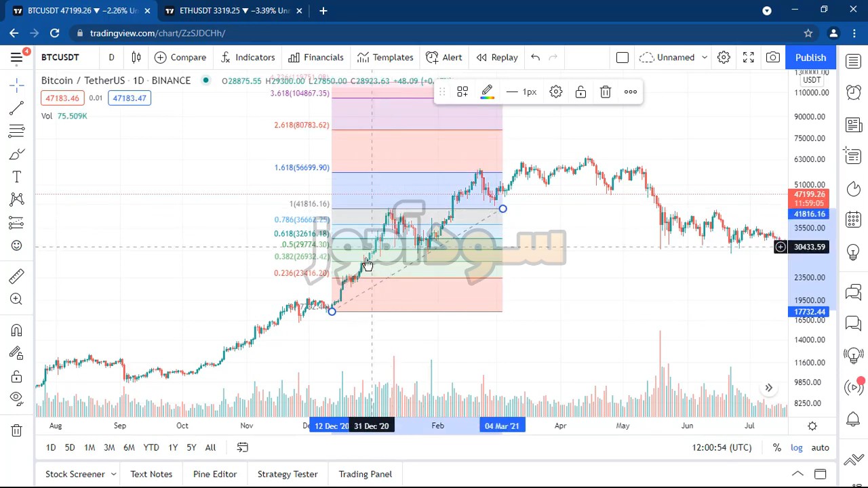
Task: Select the 3M date range
Action: (109, 447)
